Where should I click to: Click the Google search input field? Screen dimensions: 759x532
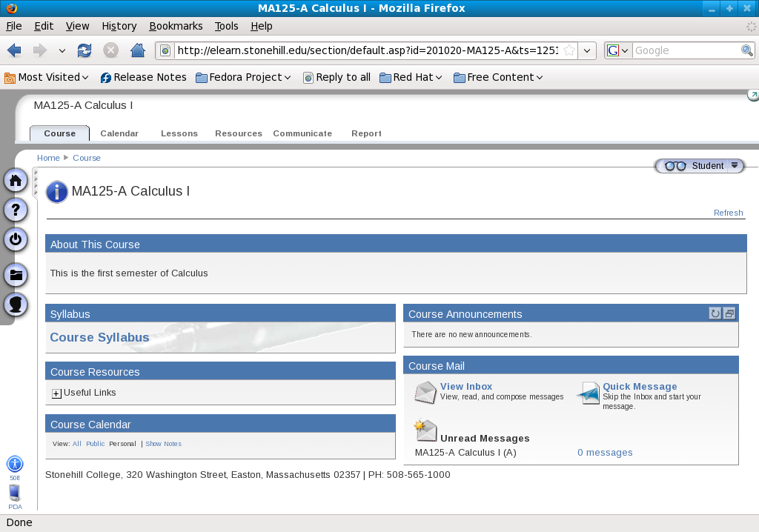coord(686,50)
